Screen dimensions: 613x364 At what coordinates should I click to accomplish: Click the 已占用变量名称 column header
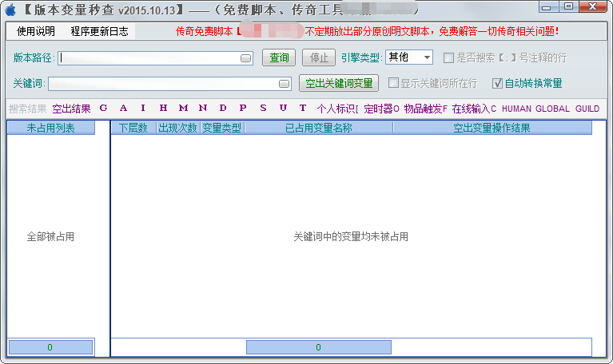[318, 128]
